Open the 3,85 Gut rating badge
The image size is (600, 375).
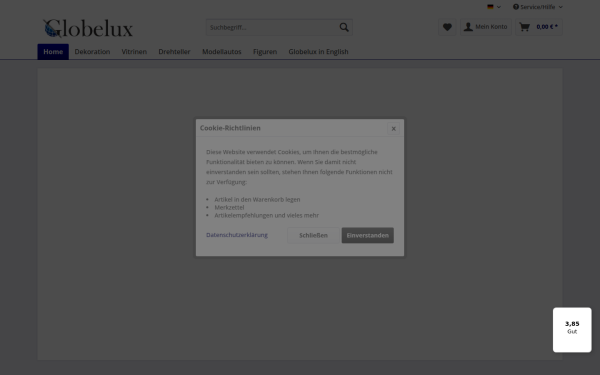pyautogui.click(x=572, y=330)
